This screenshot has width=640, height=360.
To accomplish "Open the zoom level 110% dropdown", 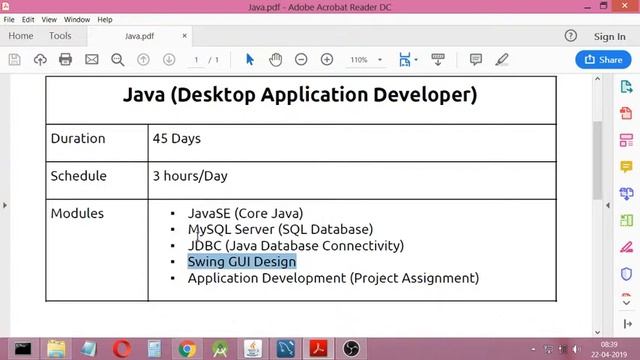I will point(380,60).
